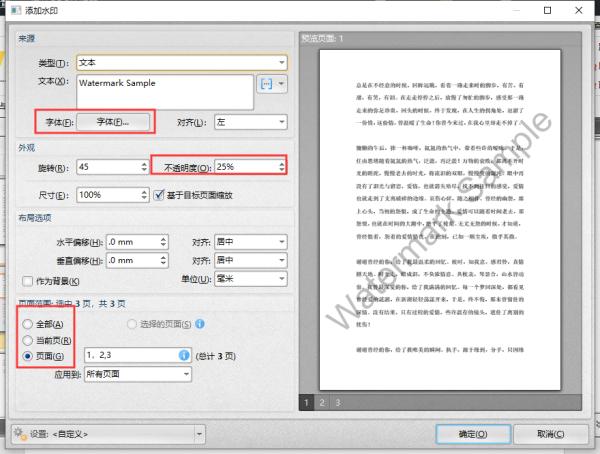The width and height of the screenshot is (600, 454).
Task: Click info icon beside 选择的页面 option
Action: click(200, 324)
